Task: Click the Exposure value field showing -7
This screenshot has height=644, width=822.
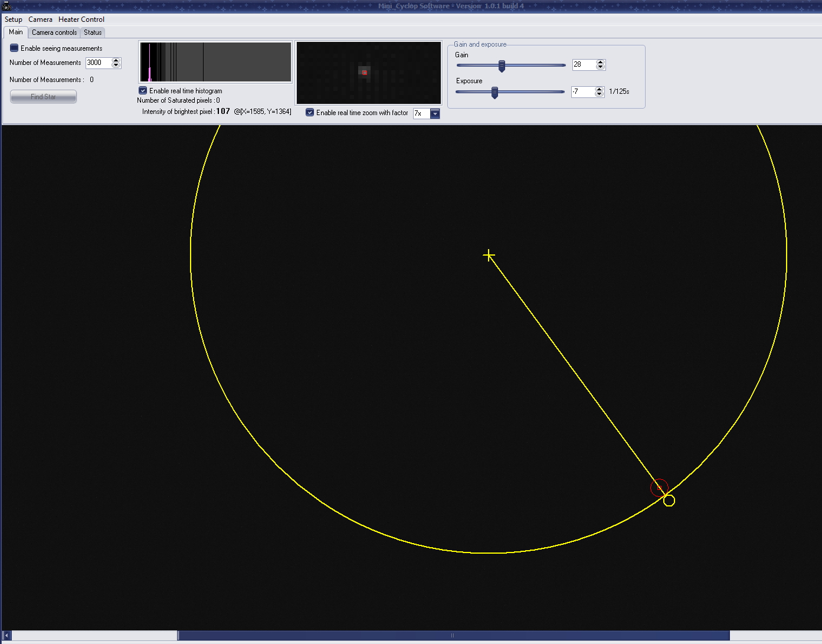Action: pyautogui.click(x=583, y=91)
